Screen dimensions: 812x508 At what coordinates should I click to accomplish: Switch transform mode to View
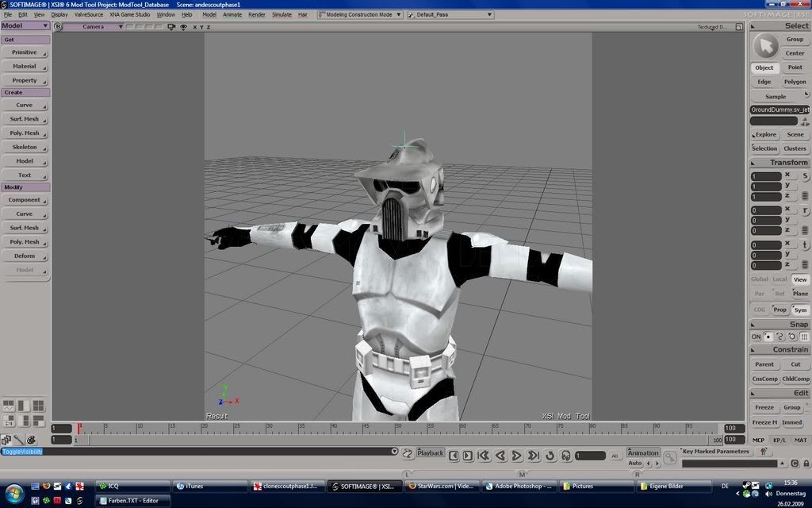tap(800, 279)
